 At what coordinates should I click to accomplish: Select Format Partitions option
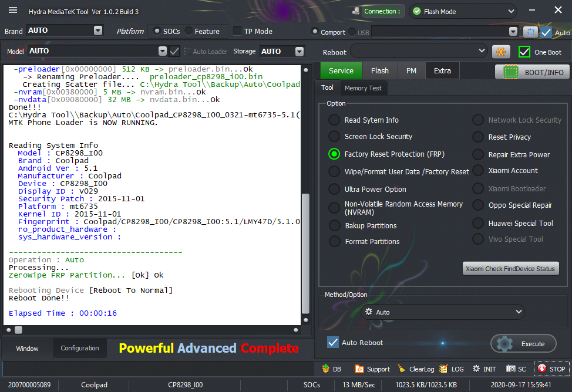pos(335,241)
